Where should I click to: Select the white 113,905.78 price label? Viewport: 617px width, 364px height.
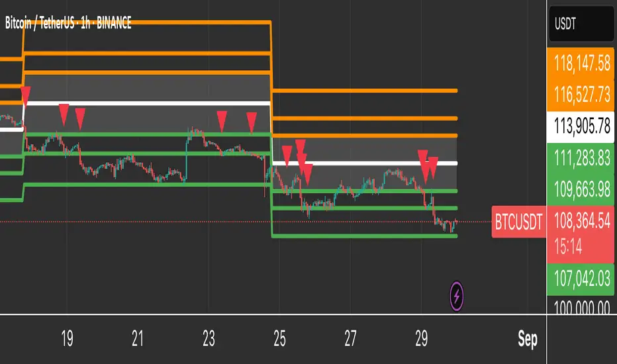coord(581,126)
